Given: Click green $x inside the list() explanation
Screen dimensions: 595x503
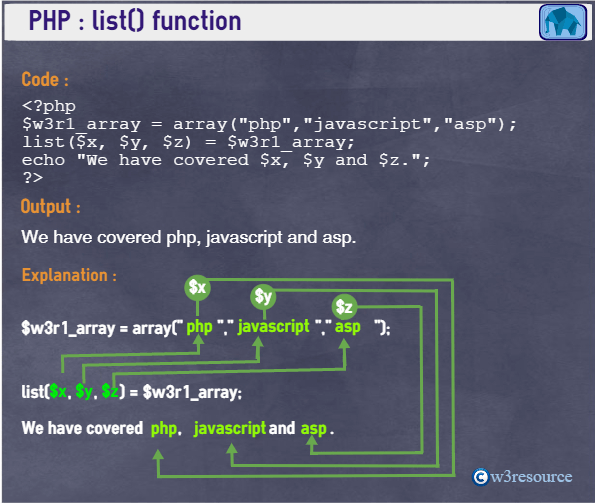Looking at the screenshot, I should pyautogui.click(x=58, y=391).
